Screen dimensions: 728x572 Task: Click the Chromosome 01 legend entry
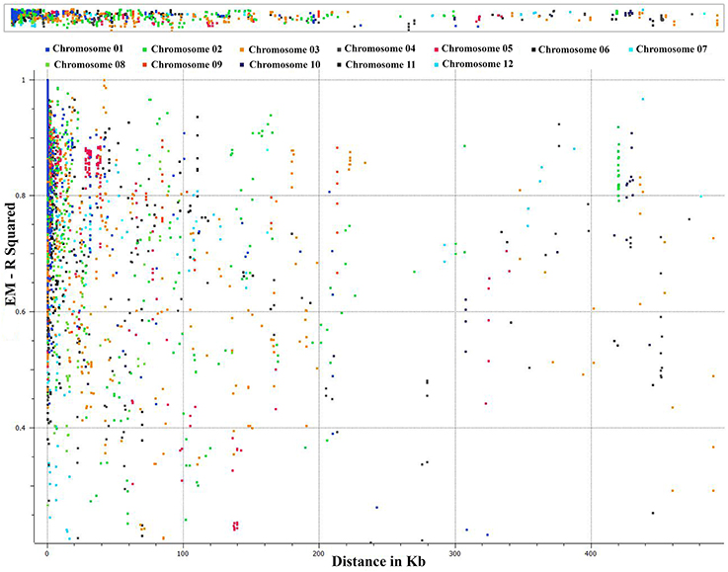click(x=84, y=48)
